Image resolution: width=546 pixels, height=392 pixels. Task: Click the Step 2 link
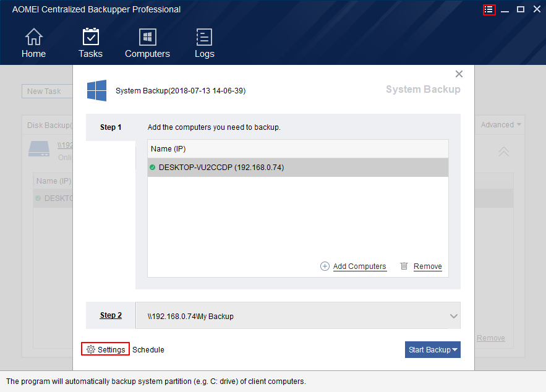[111, 315]
